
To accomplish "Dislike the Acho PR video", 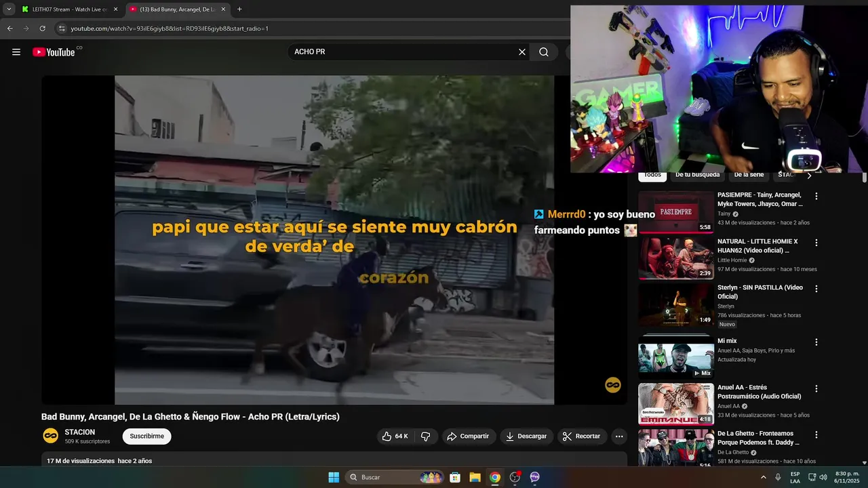I will 426,436.
